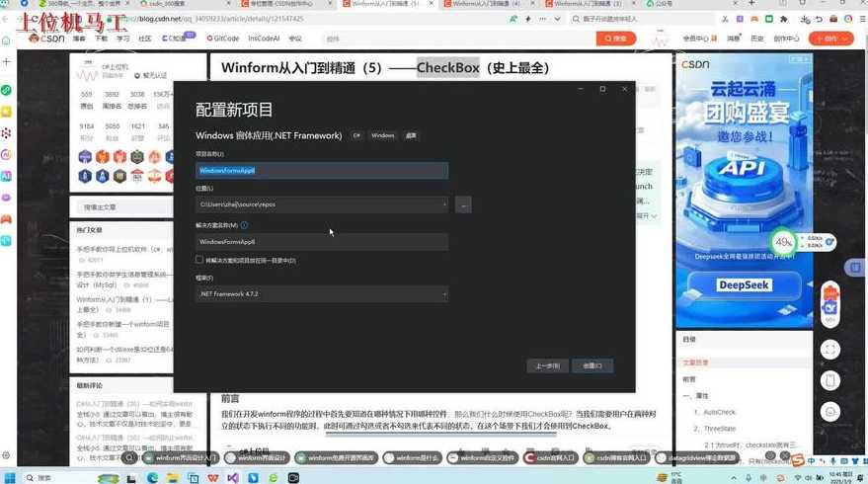Click the plus icon in browser sidebar

(x=6, y=61)
